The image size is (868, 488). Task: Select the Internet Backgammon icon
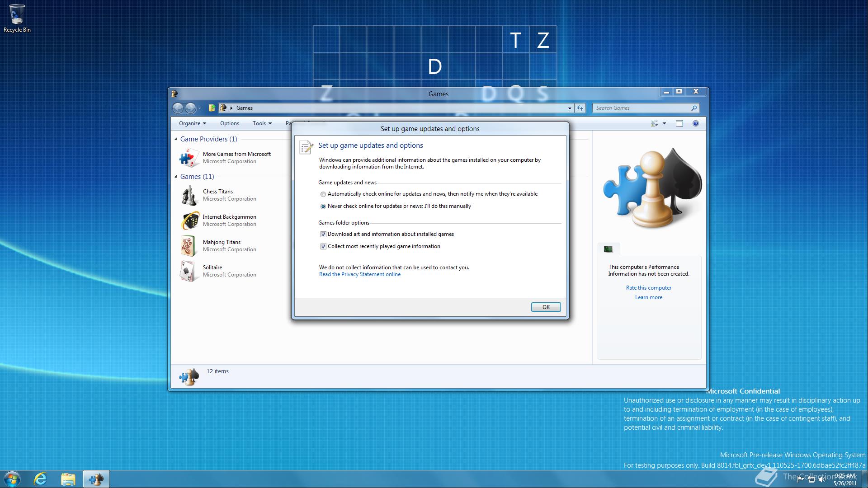pyautogui.click(x=189, y=221)
